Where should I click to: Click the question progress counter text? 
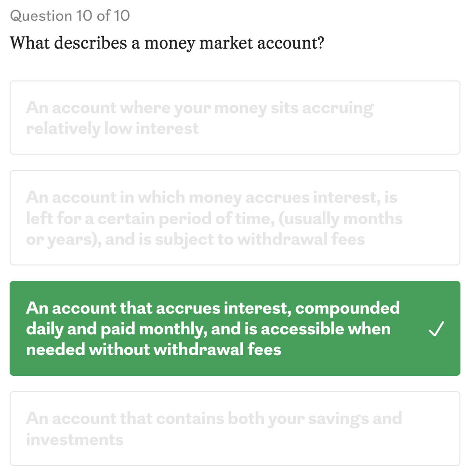click(x=70, y=16)
